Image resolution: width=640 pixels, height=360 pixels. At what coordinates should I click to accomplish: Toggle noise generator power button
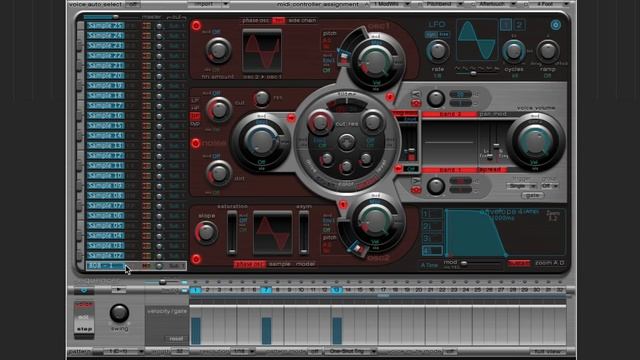coord(196,143)
